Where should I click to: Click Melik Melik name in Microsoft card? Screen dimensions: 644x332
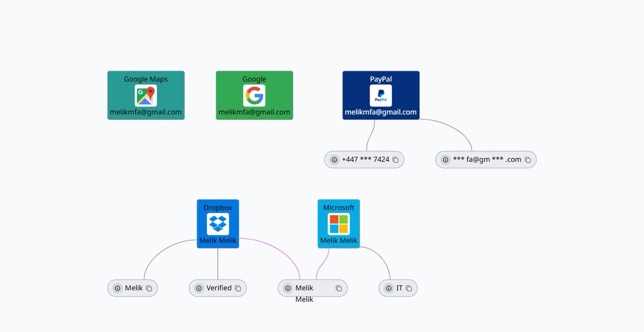click(339, 241)
